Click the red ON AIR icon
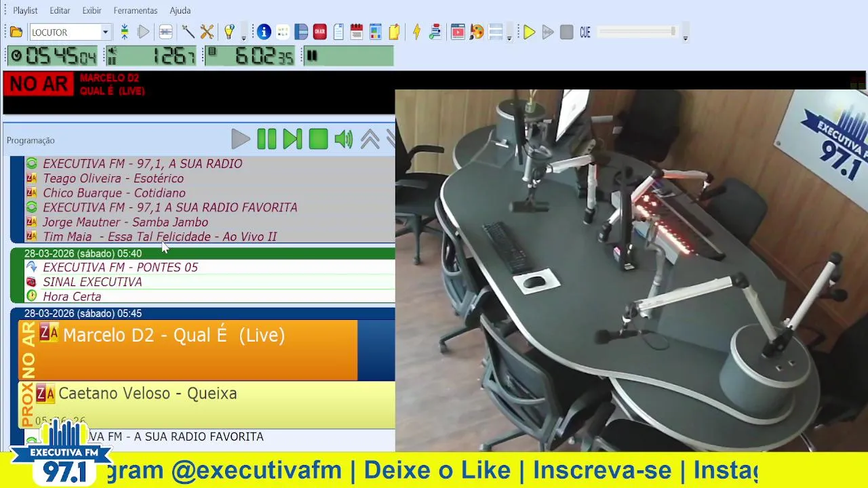The width and height of the screenshot is (868, 488). (x=320, y=32)
